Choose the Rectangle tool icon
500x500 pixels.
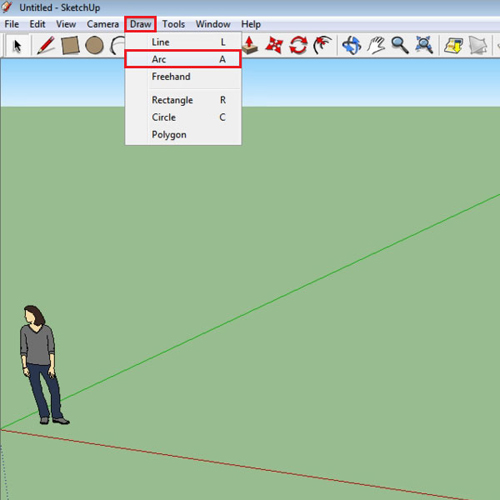(x=70, y=45)
